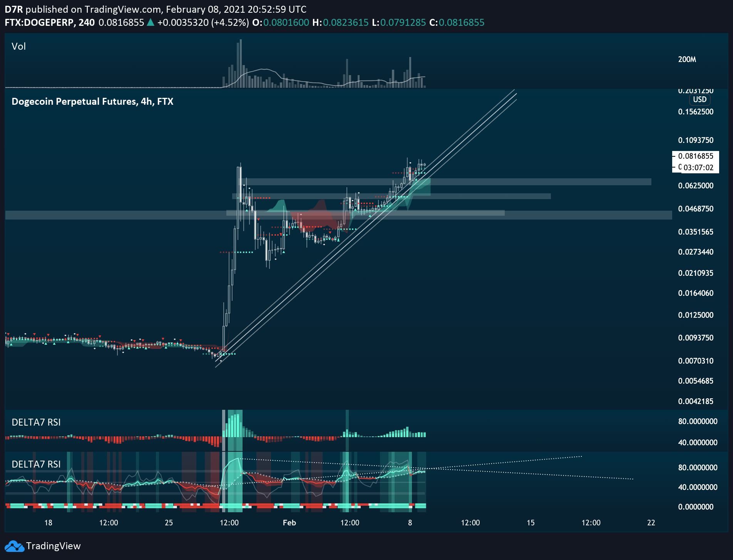Click the 0.0625000 price axis label
The image size is (733, 560).
coord(696,186)
